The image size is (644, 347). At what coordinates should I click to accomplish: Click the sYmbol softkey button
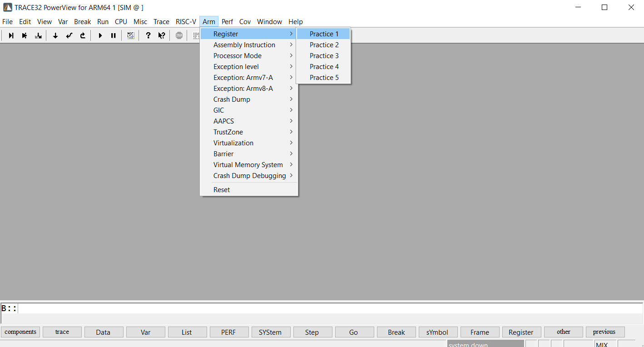click(x=438, y=332)
